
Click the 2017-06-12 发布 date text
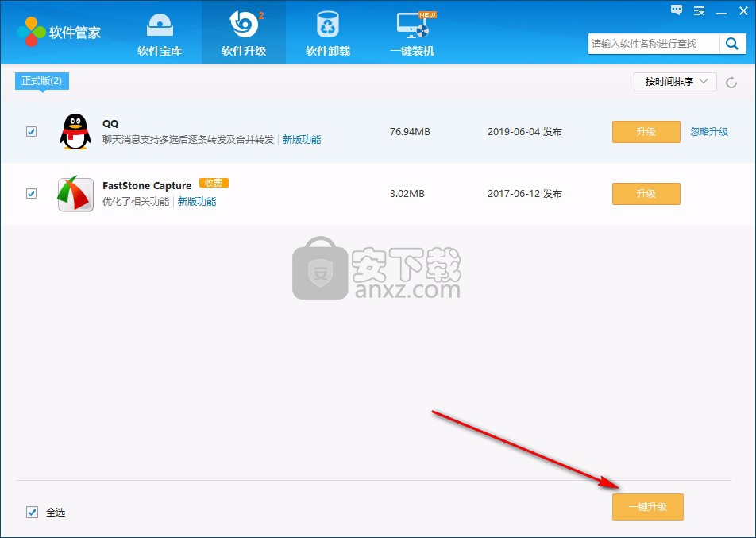[525, 193]
